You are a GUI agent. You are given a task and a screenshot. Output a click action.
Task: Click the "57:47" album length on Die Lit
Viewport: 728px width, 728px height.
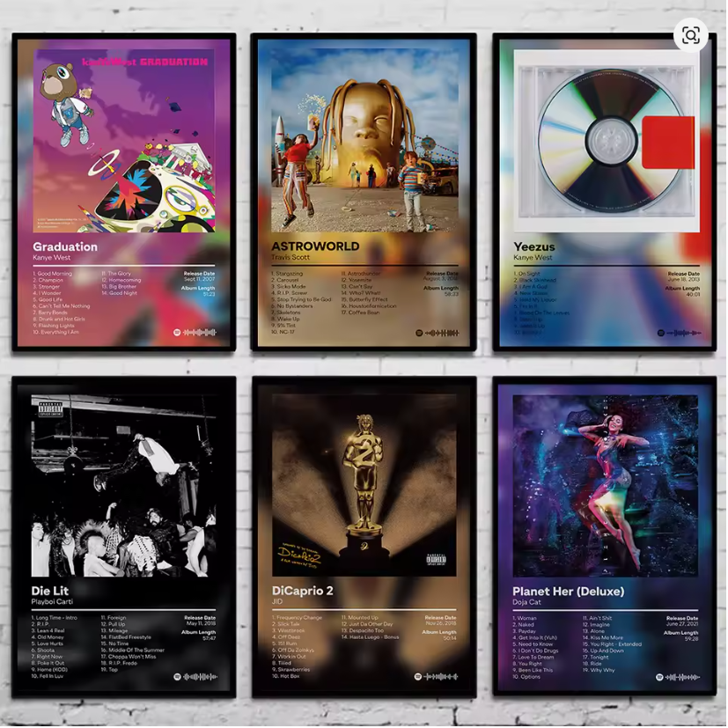pyautogui.click(x=210, y=638)
